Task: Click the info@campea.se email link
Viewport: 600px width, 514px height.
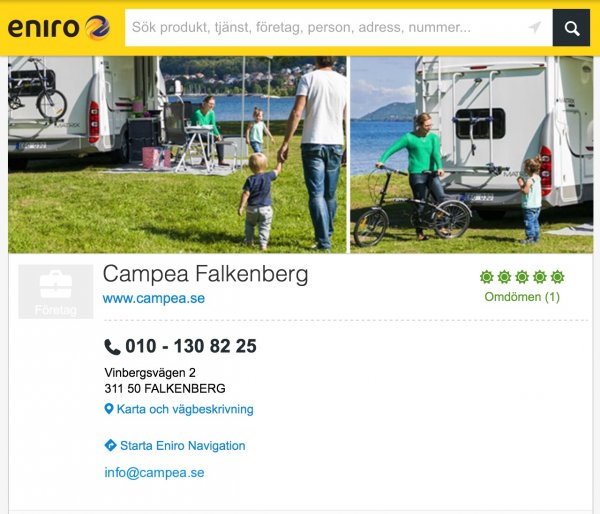Action: [x=154, y=472]
